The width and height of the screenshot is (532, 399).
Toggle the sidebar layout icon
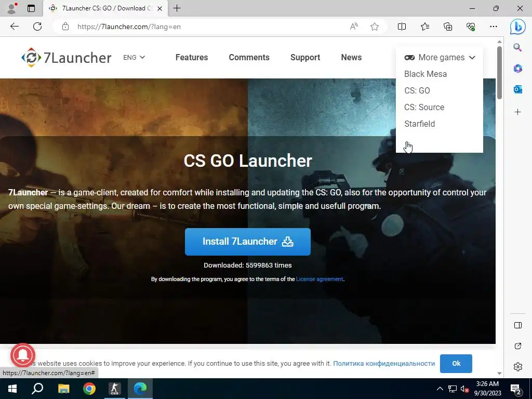coord(518,325)
